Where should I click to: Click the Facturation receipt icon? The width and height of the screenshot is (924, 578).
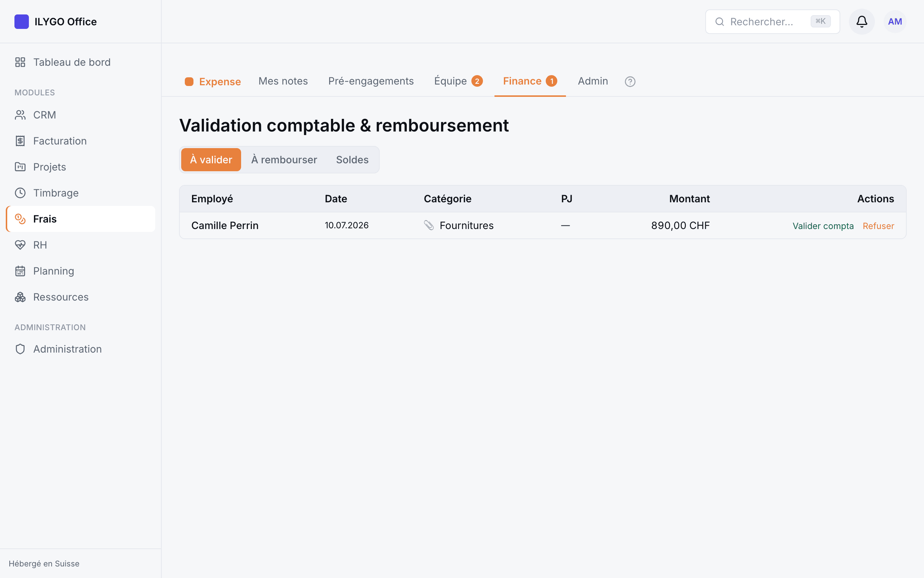pyautogui.click(x=20, y=141)
